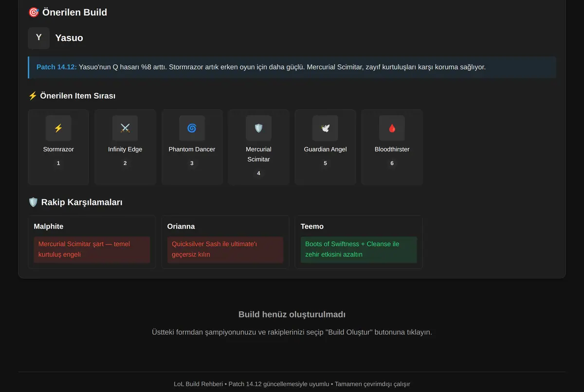Click the Guardian Angel dove icon
This screenshot has height=392, width=584.
tap(325, 128)
